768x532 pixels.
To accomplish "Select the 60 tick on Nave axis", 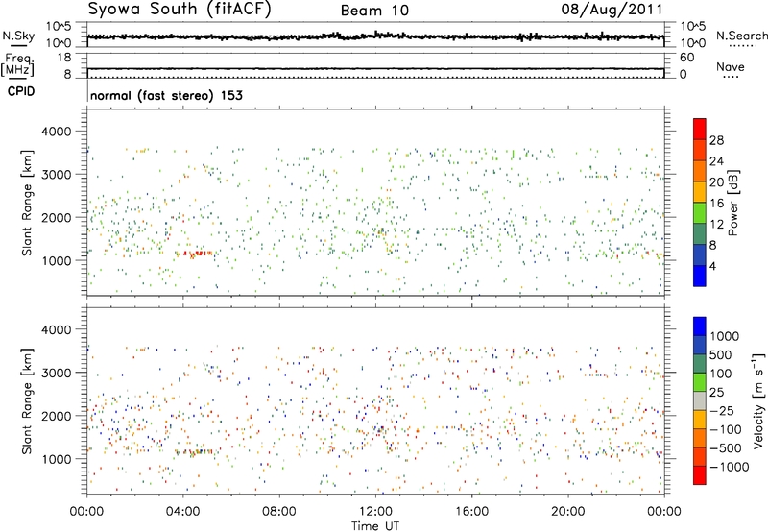I will pyautogui.click(x=686, y=58).
